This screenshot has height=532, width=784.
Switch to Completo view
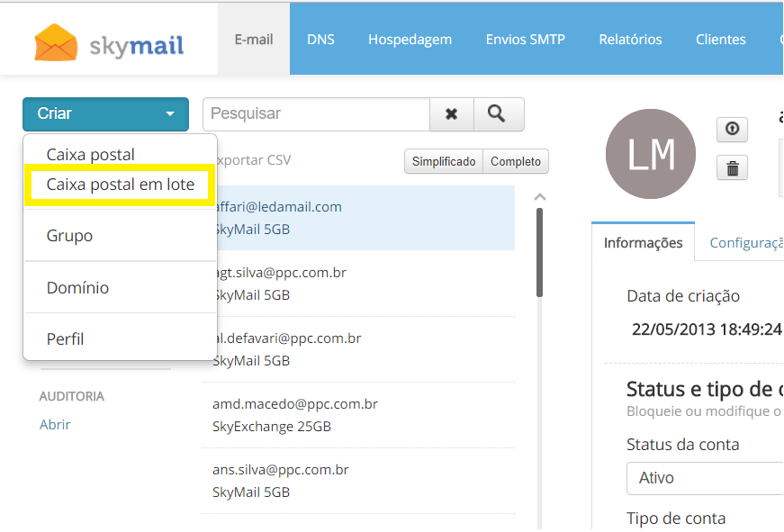516,161
